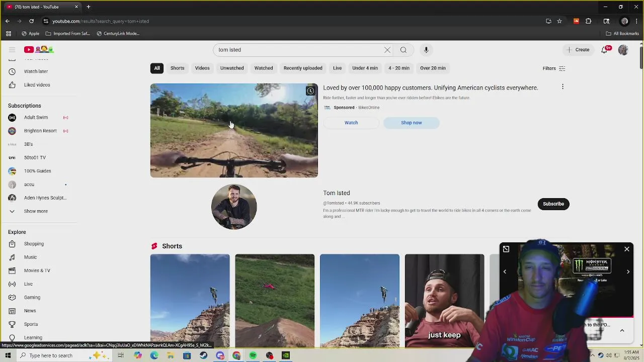This screenshot has width=644, height=362.
Task: Open Spotify from the taskbar
Action: [253, 355]
